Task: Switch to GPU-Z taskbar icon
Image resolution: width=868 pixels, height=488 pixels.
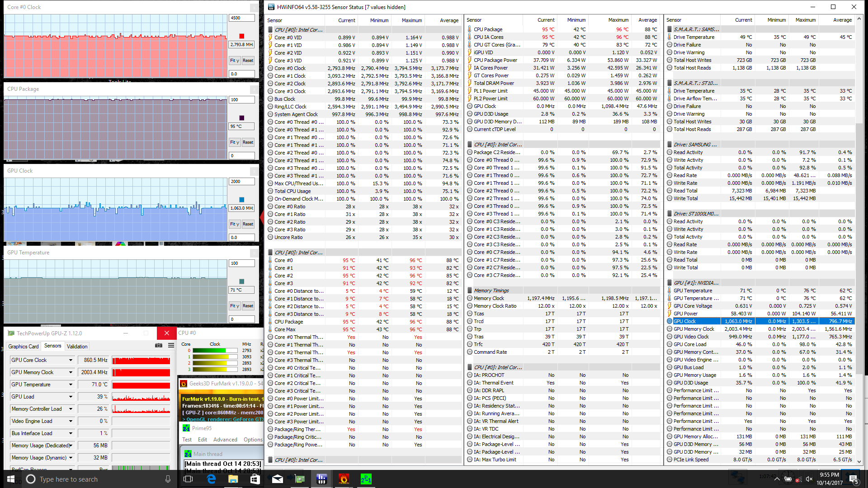Action: [x=299, y=479]
